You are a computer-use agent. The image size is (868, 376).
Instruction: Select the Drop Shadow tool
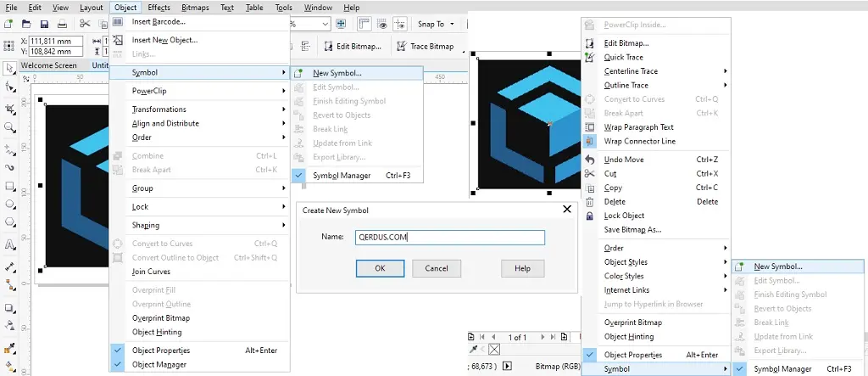pos(9,307)
